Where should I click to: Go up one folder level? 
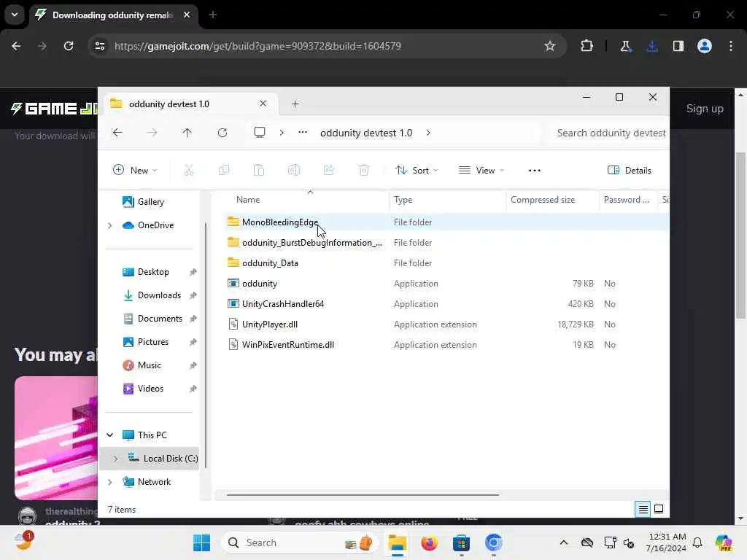point(187,133)
